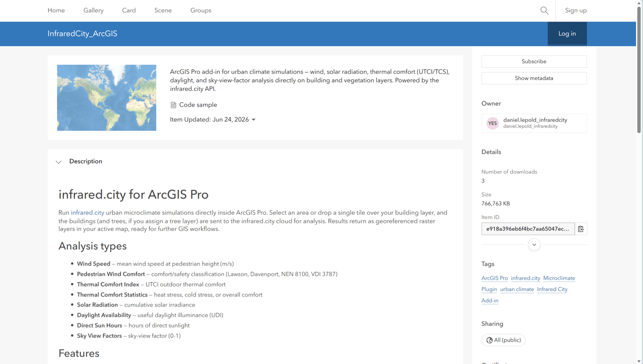Viewport: 643px width, 364px height.
Task: Copy the Item ID with clipboard icon
Action: (581, 229)
